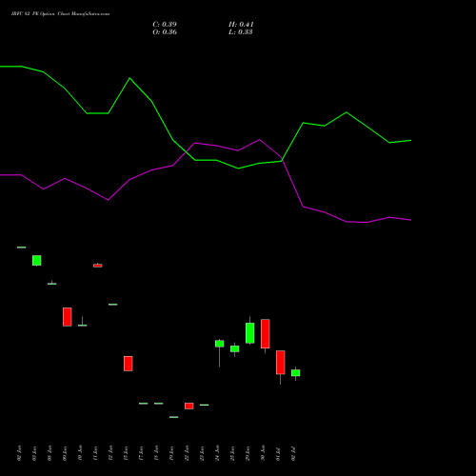Select the 10 Jun date label
This screenshot has width=476, height=476.
(x=80, y=453)
